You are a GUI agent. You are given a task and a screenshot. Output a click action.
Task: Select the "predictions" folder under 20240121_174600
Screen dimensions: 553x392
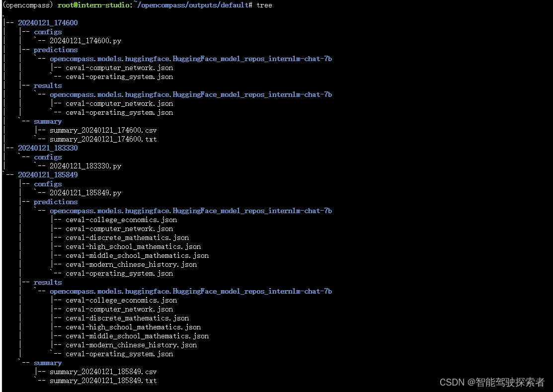tap(56, 50)
